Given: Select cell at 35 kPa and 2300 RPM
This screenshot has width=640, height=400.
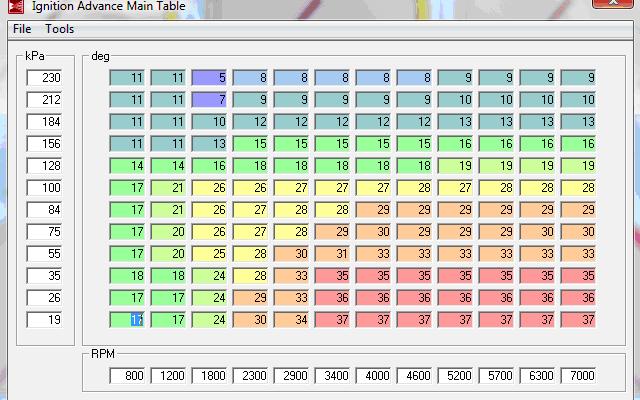Looking at the screenshot, I should pos(250,276).
